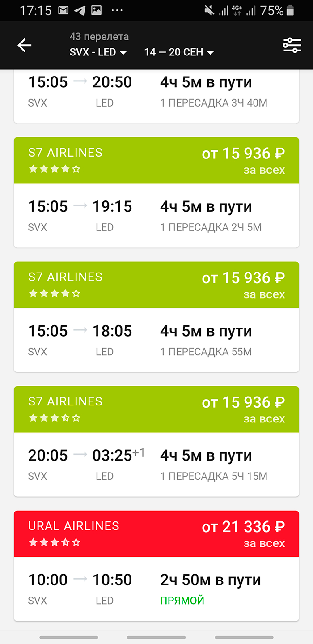Open the filters sliders icon

(x=292, y=45)
